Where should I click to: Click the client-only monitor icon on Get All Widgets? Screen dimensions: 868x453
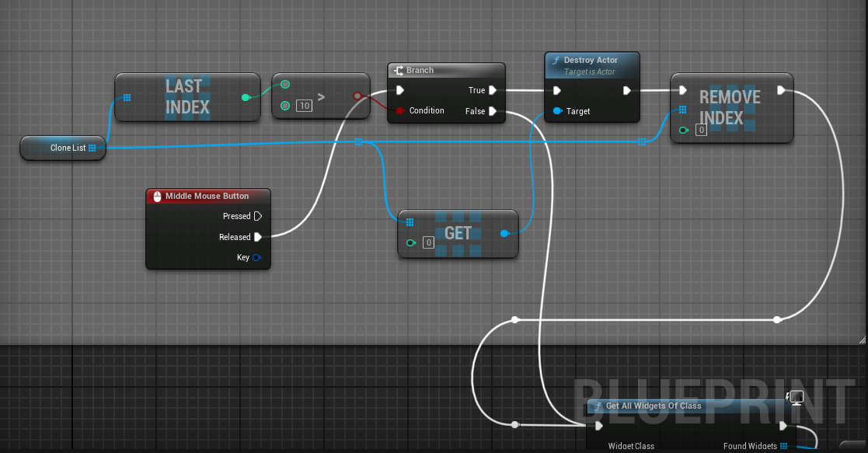tap(796, 398)
